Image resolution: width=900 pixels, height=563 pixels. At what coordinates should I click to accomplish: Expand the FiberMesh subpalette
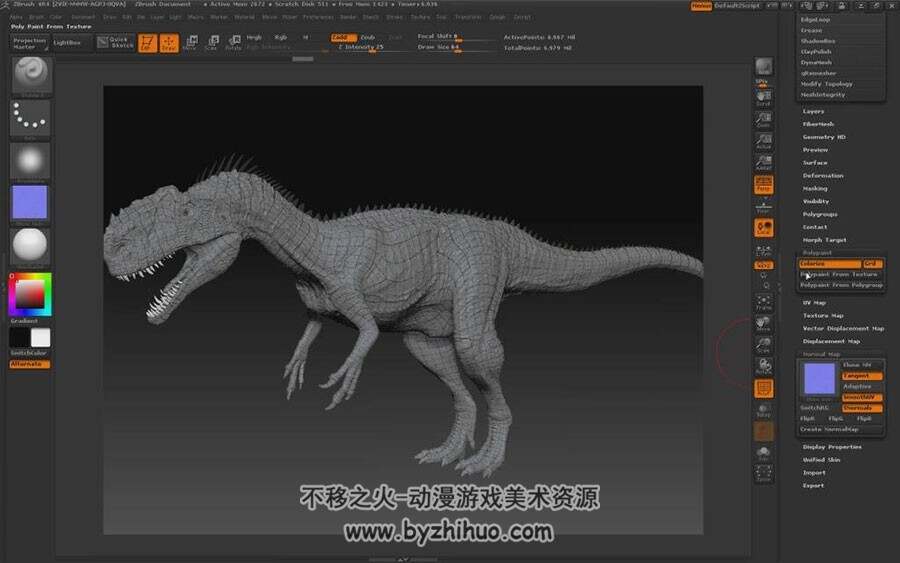[x=818, y=124]
